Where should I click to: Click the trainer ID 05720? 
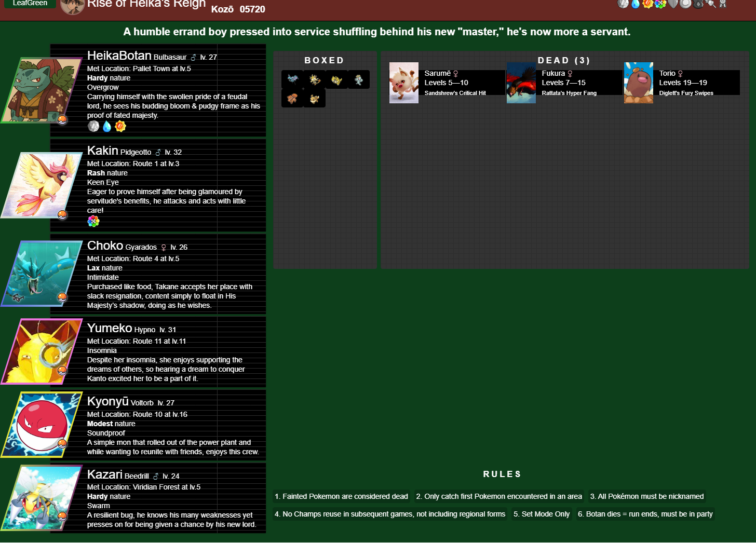click(252, 9)
